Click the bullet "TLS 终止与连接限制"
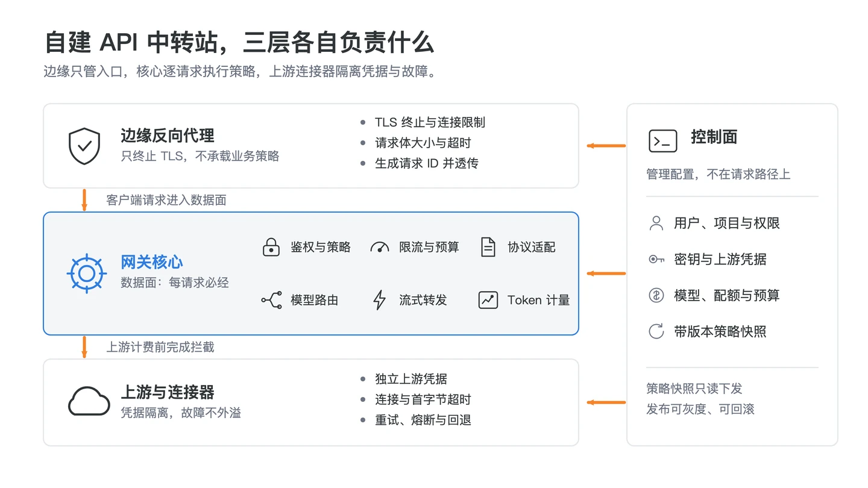The width and height of the screenshot is (868, 488). (x=430, y=122)
